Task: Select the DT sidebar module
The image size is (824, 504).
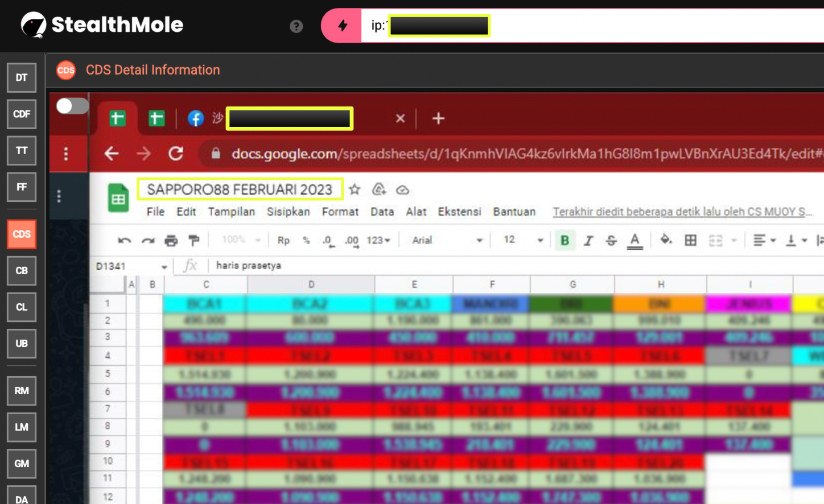Action: [22, 78]
